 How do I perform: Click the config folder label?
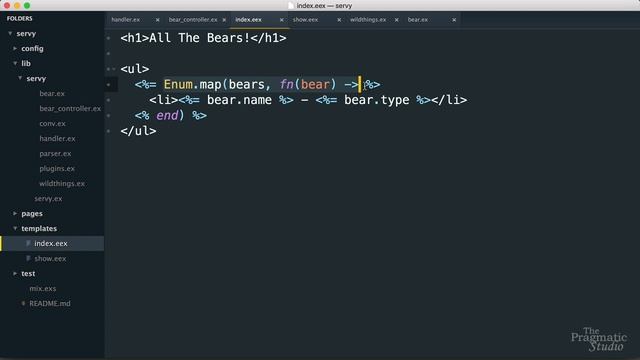click(32, 49)
